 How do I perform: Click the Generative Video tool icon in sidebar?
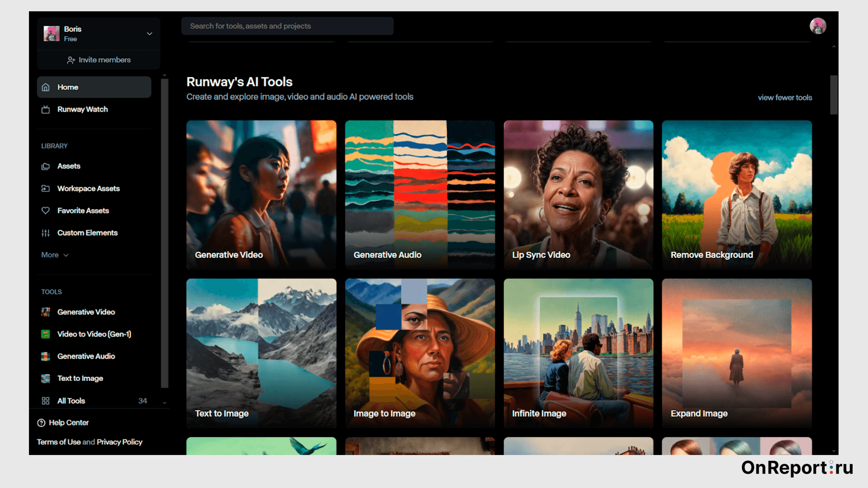(46, 312)
